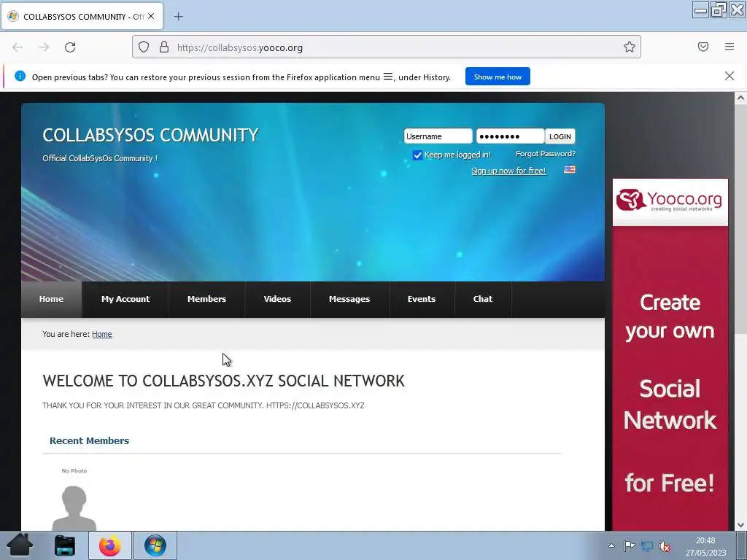Click the vertical scrollbar thumb
The width and height of the screenshot is (747, 560).
point(740,219)
